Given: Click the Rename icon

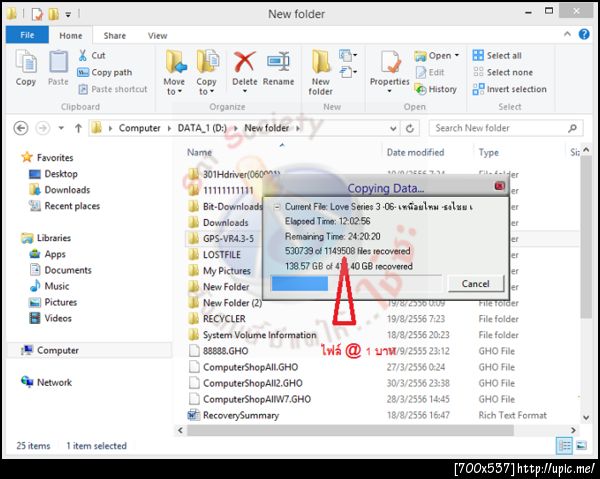Looking at the screenshot, I should pos(279,62).
